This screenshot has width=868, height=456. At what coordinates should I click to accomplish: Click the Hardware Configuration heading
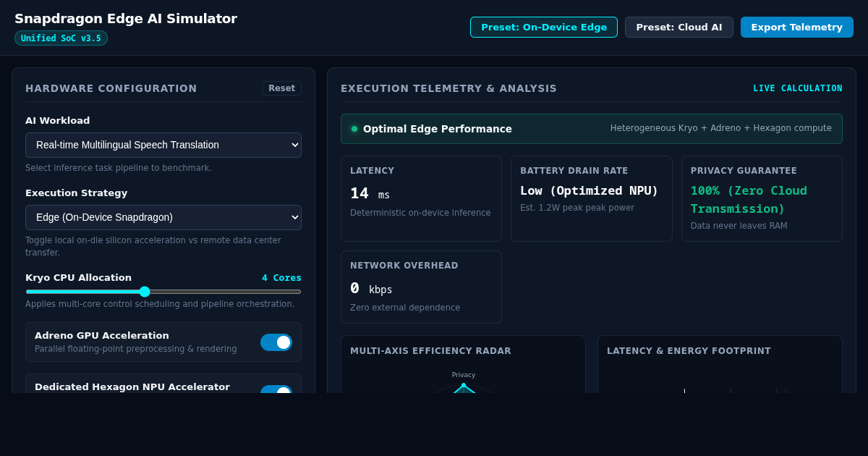click(111, 88)
